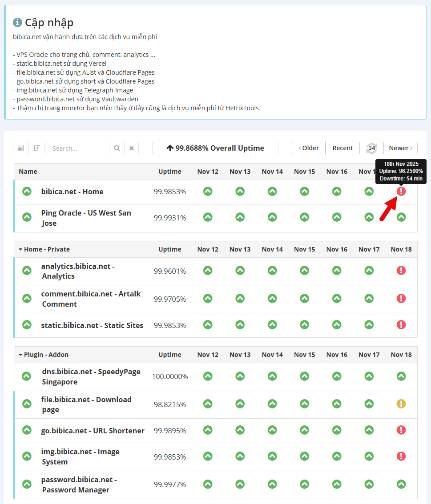Click the calculator view icon in toolbar
431x504 pixels.
(21, 148)
